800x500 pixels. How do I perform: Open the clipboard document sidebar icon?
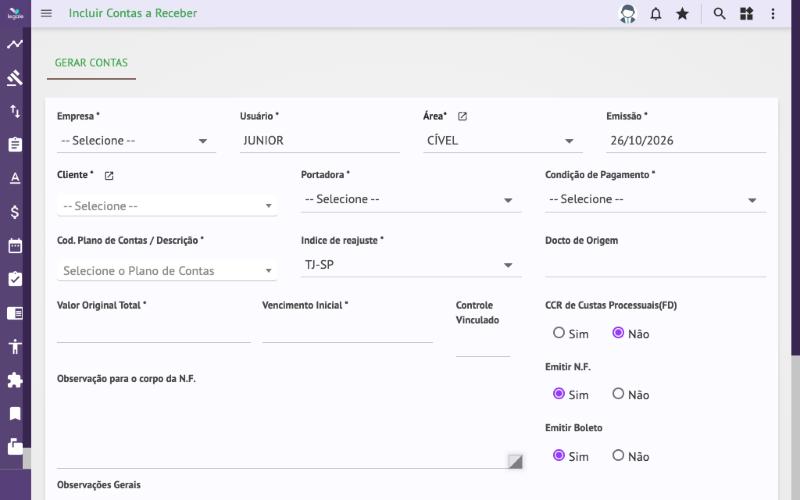[x=15, y=144]
